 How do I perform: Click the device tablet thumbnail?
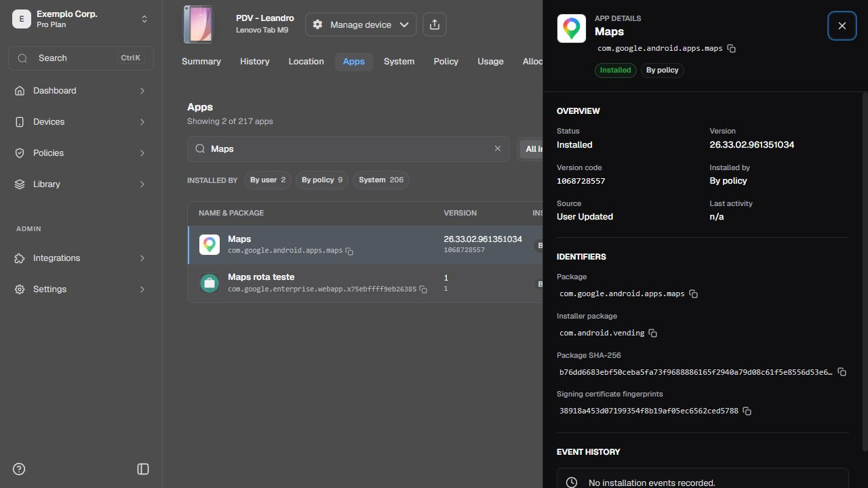[x=198, y=24]
